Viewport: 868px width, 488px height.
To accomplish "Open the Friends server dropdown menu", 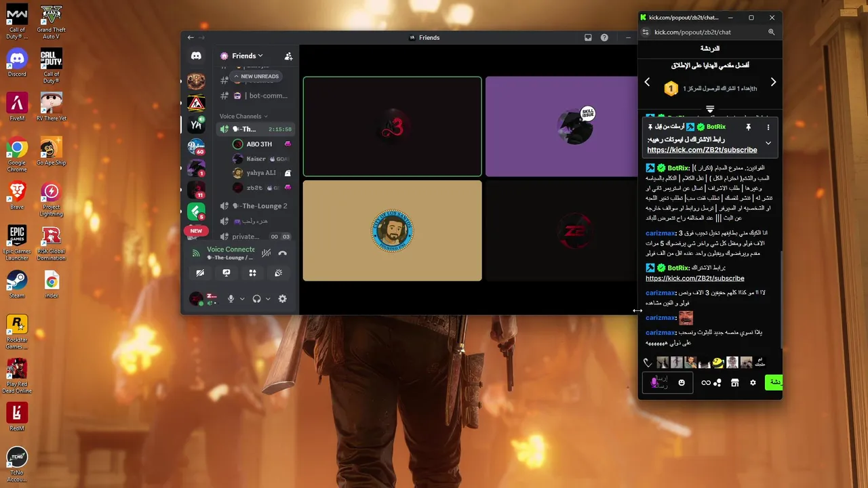I will pos(248,56).
